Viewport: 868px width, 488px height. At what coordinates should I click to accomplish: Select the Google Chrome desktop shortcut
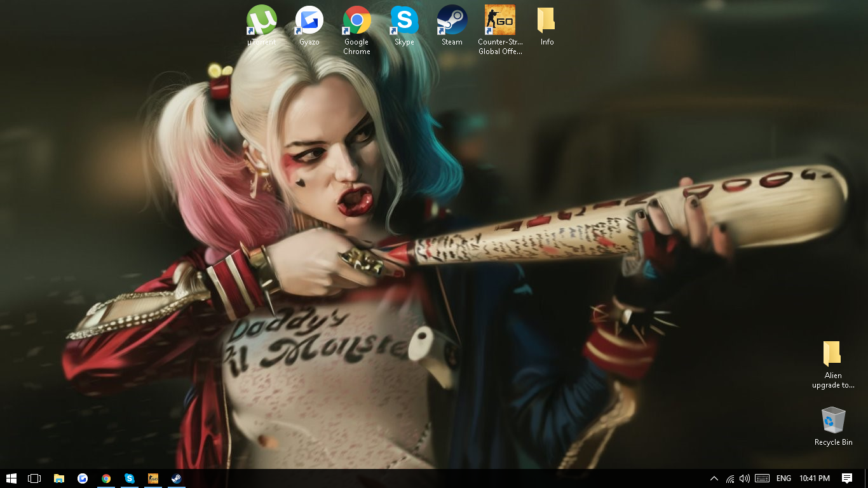click(356, 30)
